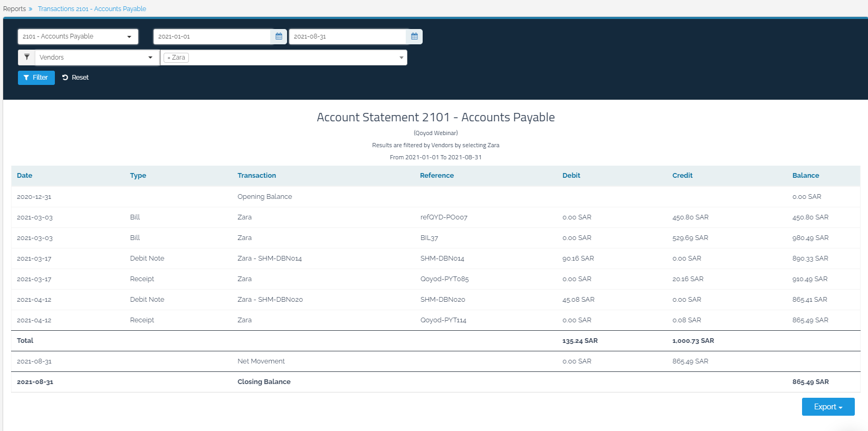Screen dimensions: 868x431
Task: Click the Transactions 2101 - Accounts Payable breadcrumb
Action: tap(92, 9)
